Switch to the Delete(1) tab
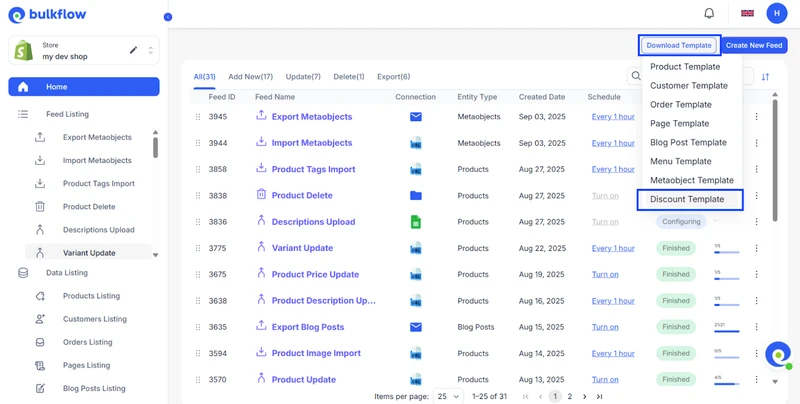800x404 pixels. click(x=349, y=77)
